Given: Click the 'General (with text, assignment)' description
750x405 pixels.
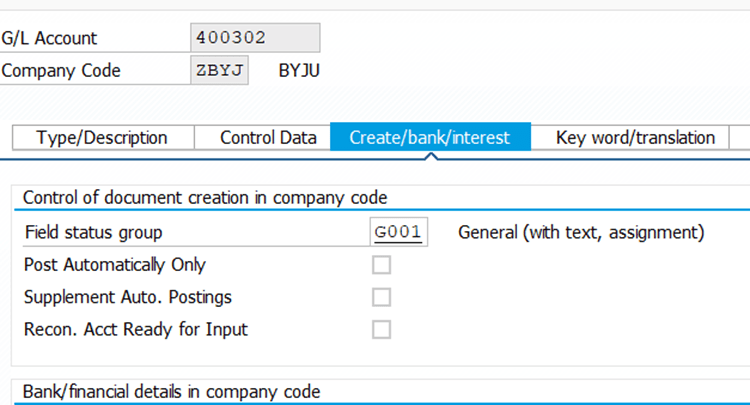Looking at the screenshot, I should 581,233.
